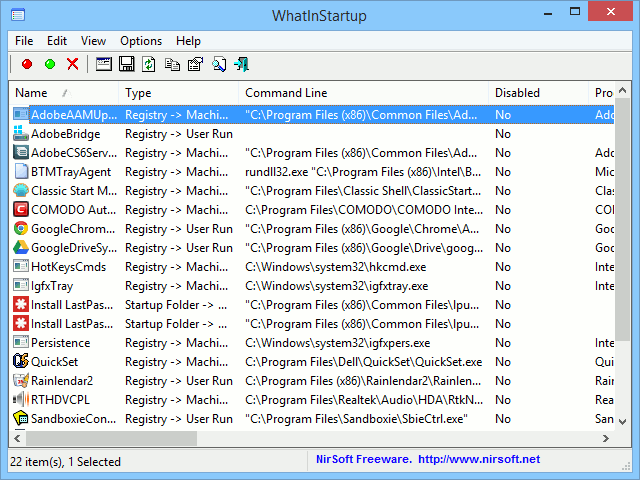This screenshot has width=640, height=480.
Task: Click the horizontal scrollbar left arrow
Action: pyautogui.click(x=17, y=438)
